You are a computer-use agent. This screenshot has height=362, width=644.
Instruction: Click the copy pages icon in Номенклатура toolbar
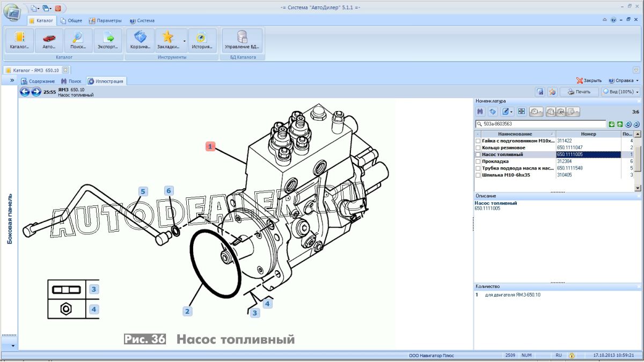click(x=551, y=112)
